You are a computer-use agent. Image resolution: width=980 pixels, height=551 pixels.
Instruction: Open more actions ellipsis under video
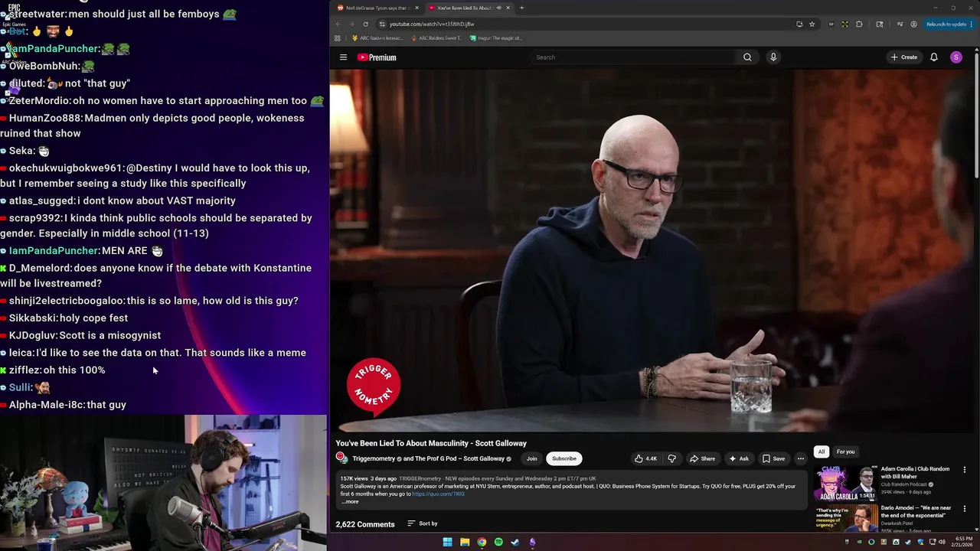pyautogui.click(x=801, y=458)
